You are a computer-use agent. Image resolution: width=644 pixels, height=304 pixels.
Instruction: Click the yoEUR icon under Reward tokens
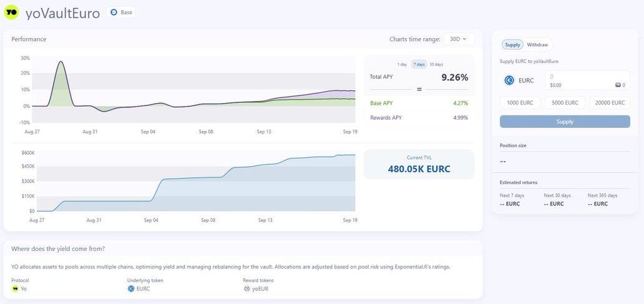coord(247,288)
